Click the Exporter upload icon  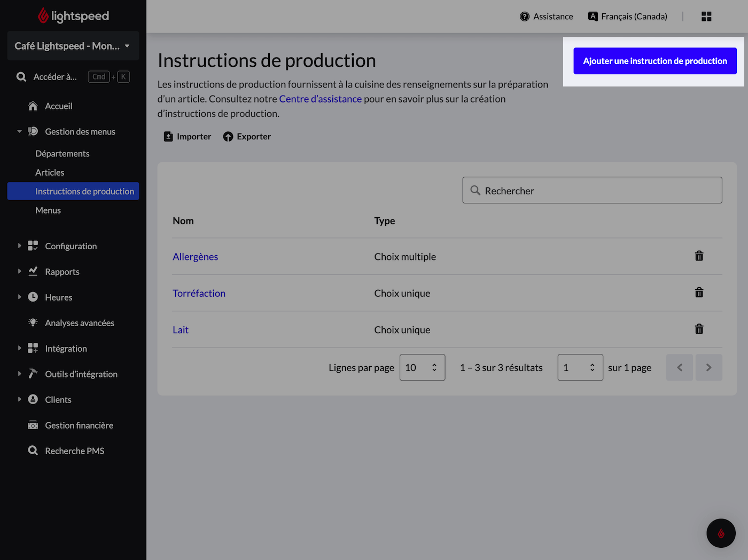pos(228,137)
